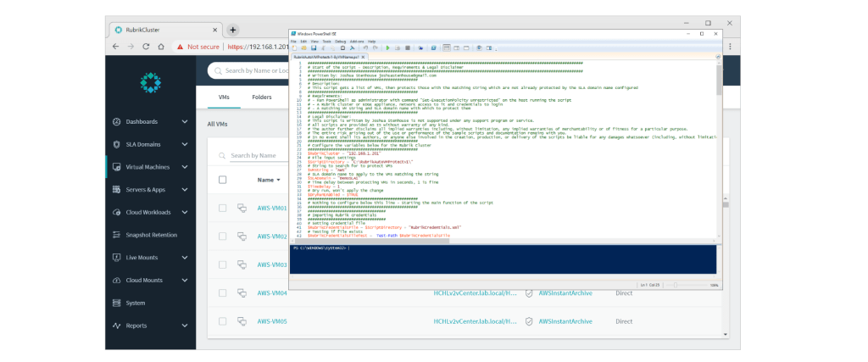Tick checkbox for AWS-VM03 row
Image resolution: width=868 pixels, height=362 pixels.
223,265
